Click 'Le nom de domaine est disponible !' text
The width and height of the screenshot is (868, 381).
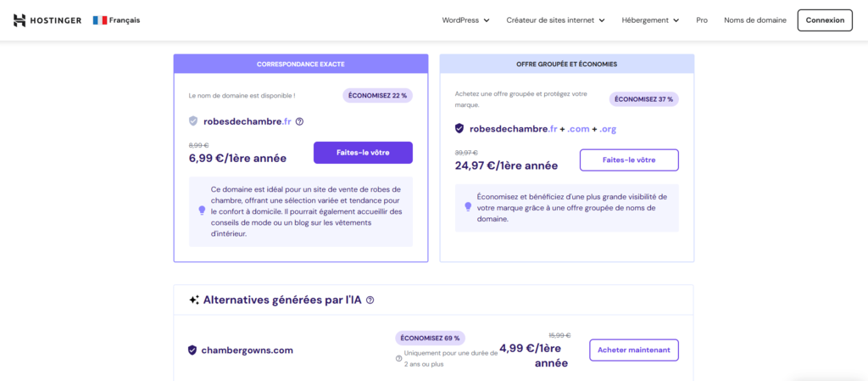(x=242, y=95)
